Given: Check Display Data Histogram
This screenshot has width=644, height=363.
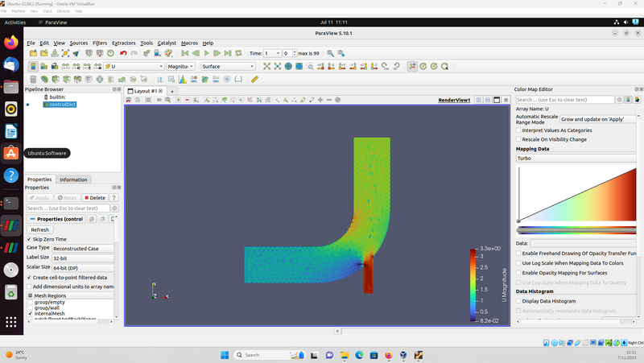Looking at the screenshot, I should coord(518,301).
